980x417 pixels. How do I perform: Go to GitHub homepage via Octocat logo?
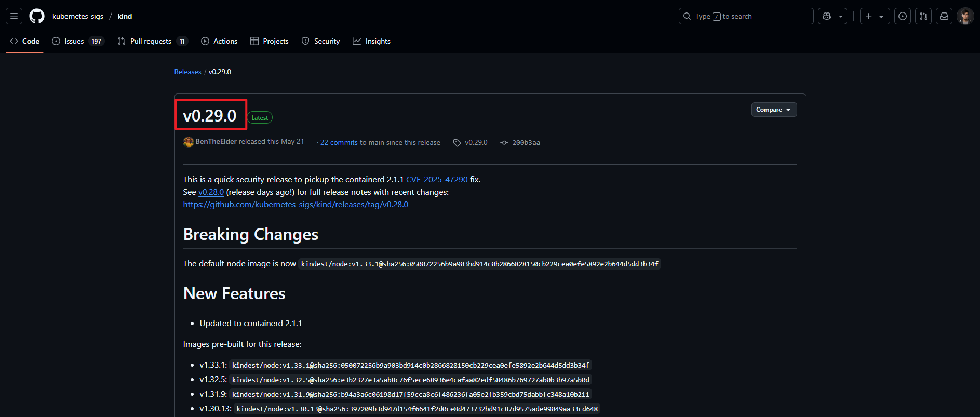click(37, 16)
